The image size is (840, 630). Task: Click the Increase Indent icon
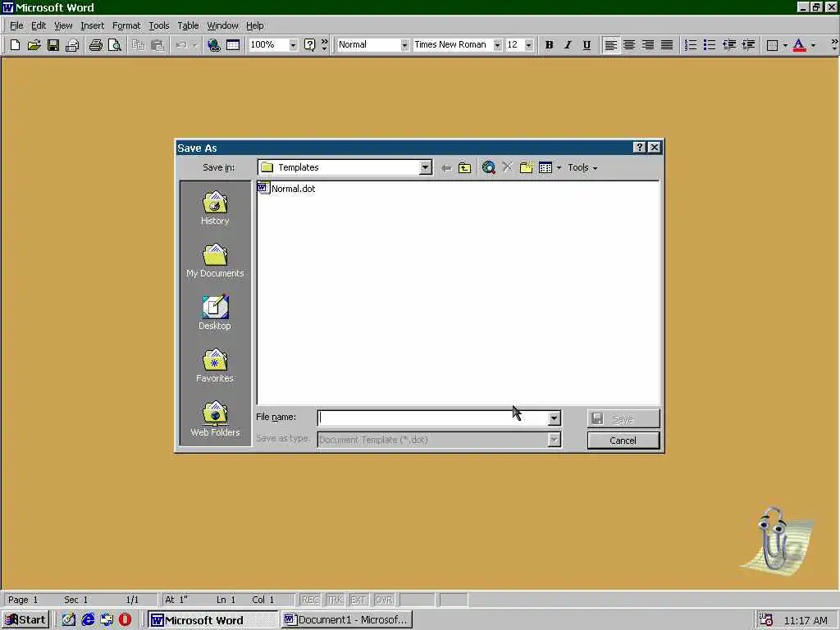tap(748, 45)
